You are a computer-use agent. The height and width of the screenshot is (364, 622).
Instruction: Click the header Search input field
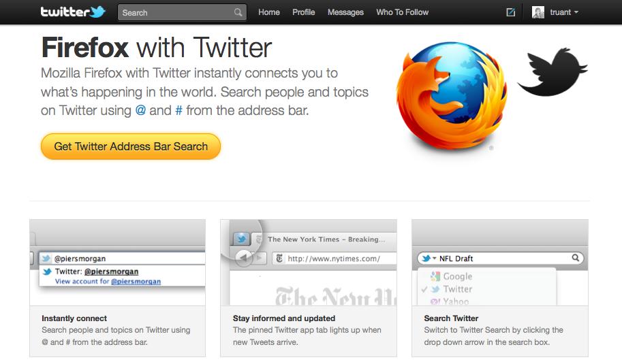tap(182, 12)
